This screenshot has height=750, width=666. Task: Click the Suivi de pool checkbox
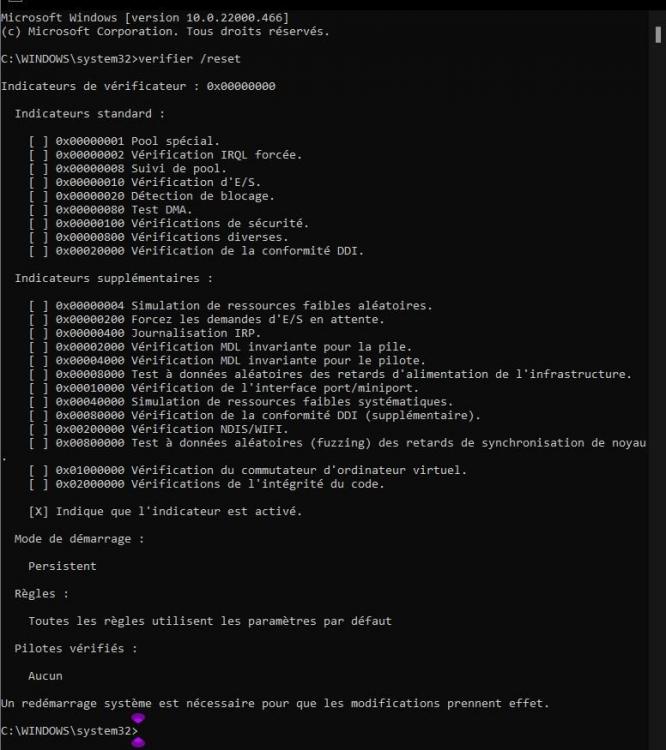tap(38, 169)
